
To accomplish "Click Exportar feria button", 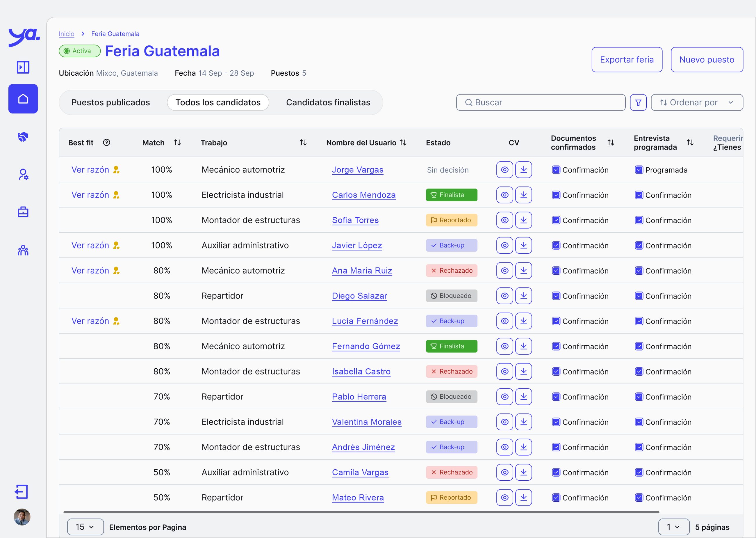I will point(627,60).
